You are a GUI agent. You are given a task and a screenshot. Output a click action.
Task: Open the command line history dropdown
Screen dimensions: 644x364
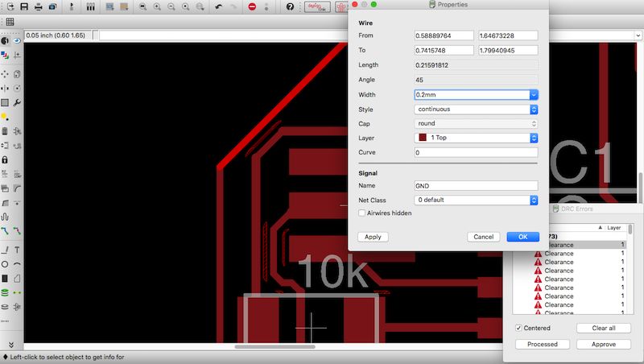(638, 35)
